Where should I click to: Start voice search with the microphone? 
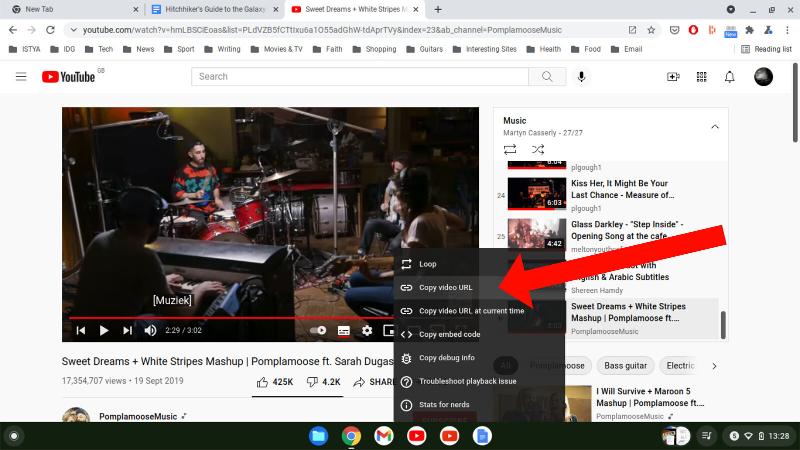[x=581, y=77]
